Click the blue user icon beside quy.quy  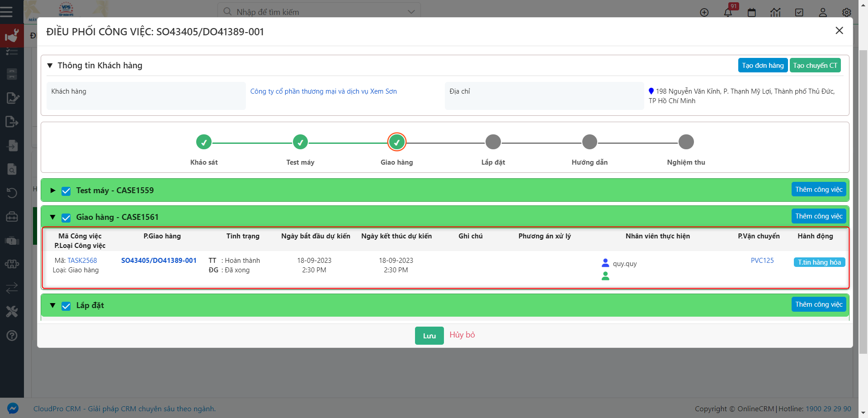(605, 263)
